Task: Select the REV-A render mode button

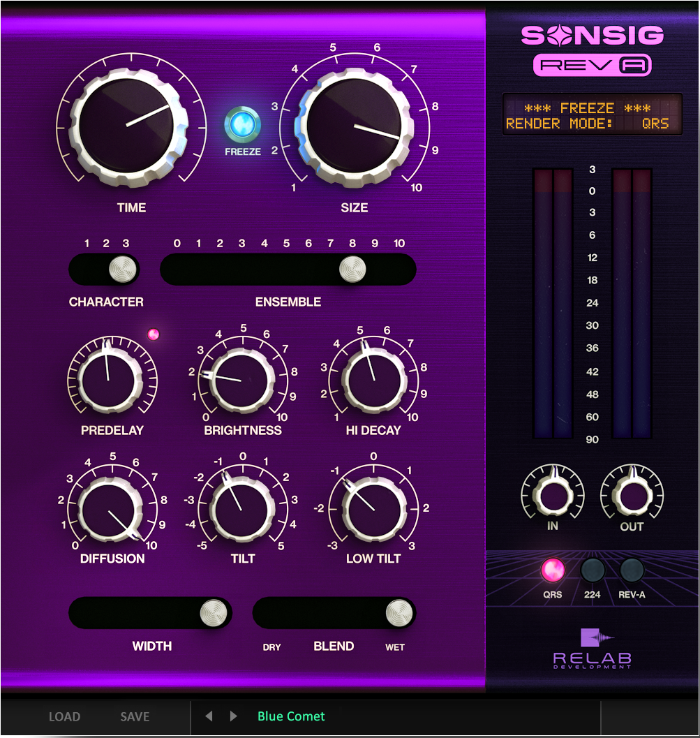Action: (632, 570)
